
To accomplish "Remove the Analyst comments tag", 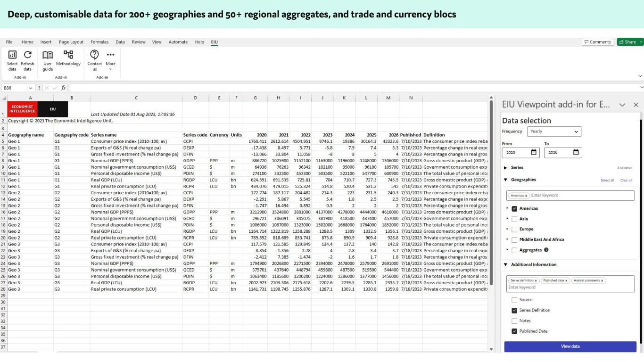I will pyautogui.click(x=602, y=280).
